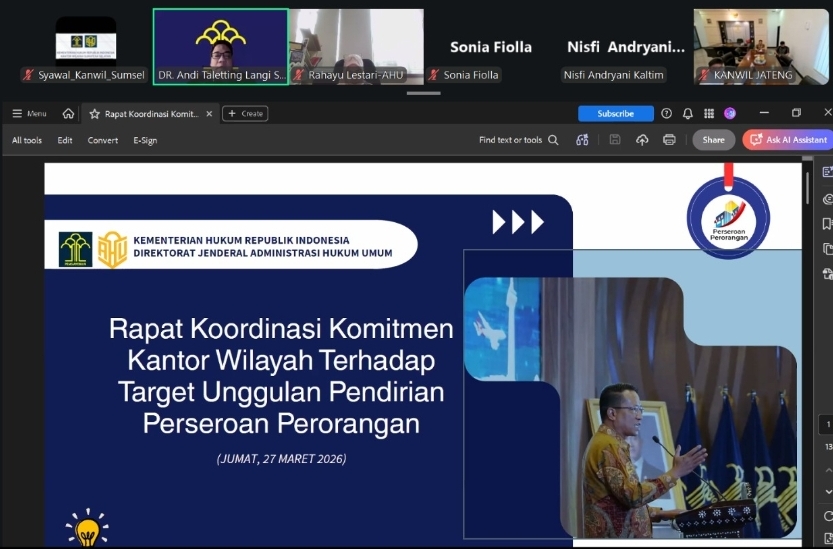This screenshot has height=549, width=833.
Task: Click the Find text or tools search
Action: 518,140
